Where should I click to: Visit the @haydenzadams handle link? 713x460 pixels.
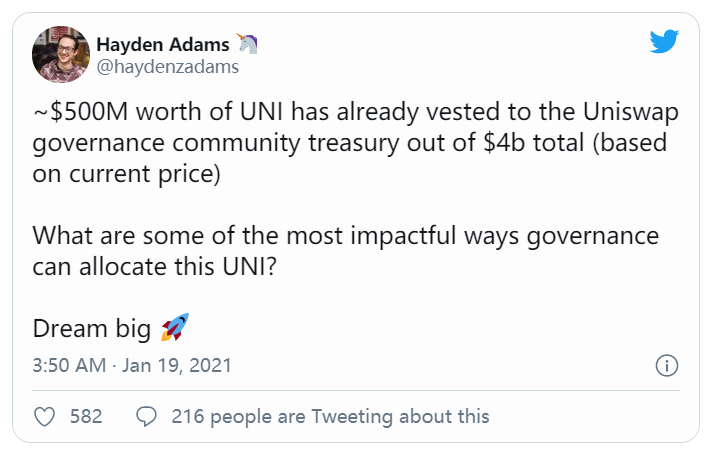click(x=167, y=67)
